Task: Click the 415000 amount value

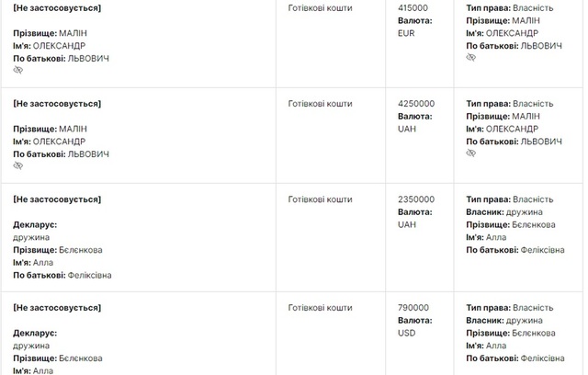Action: (x=413, y=7)
